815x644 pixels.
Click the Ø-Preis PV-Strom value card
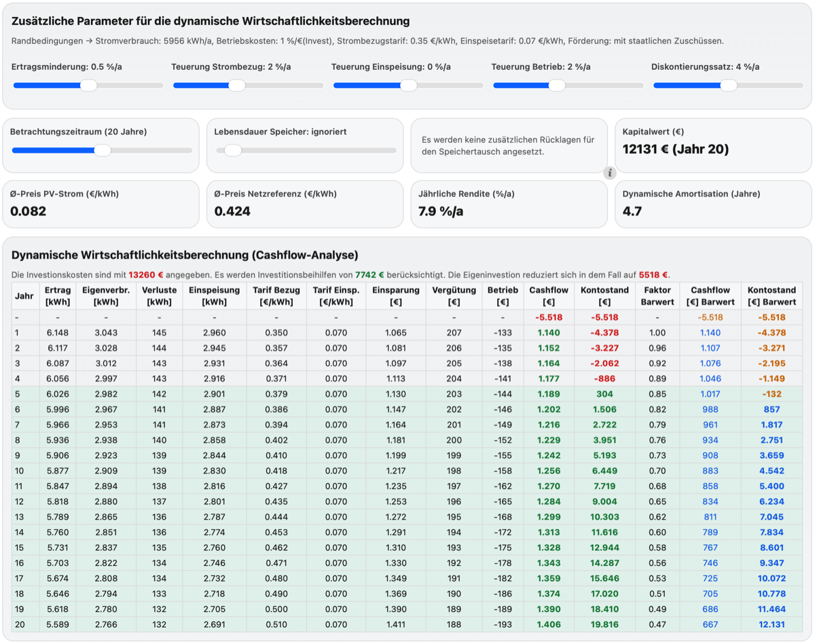(x=101, y=204)
